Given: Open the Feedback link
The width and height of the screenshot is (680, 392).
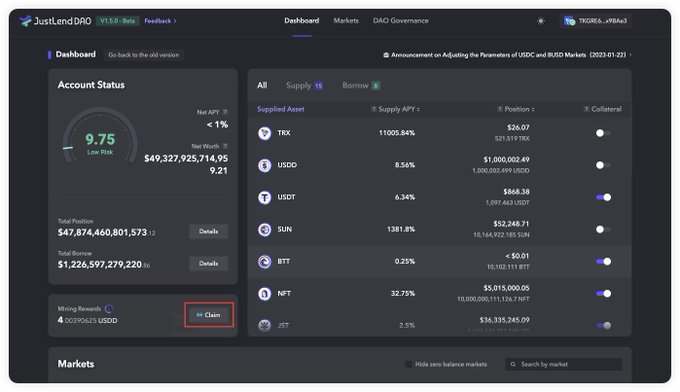Looking at the screenshot, I should 160,21.
